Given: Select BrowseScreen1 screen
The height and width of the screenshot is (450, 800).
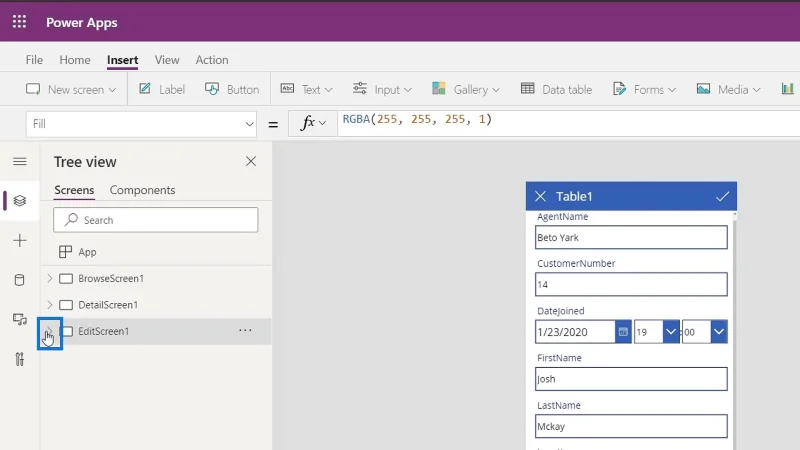Looking at the screenshot, I should (111, 279).
